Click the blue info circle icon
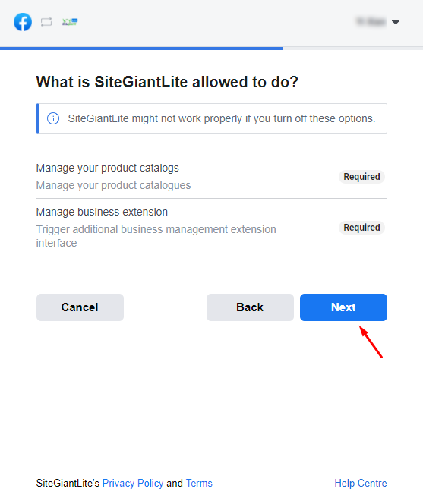Screen dimensions: 423x504 coord(53,118)
